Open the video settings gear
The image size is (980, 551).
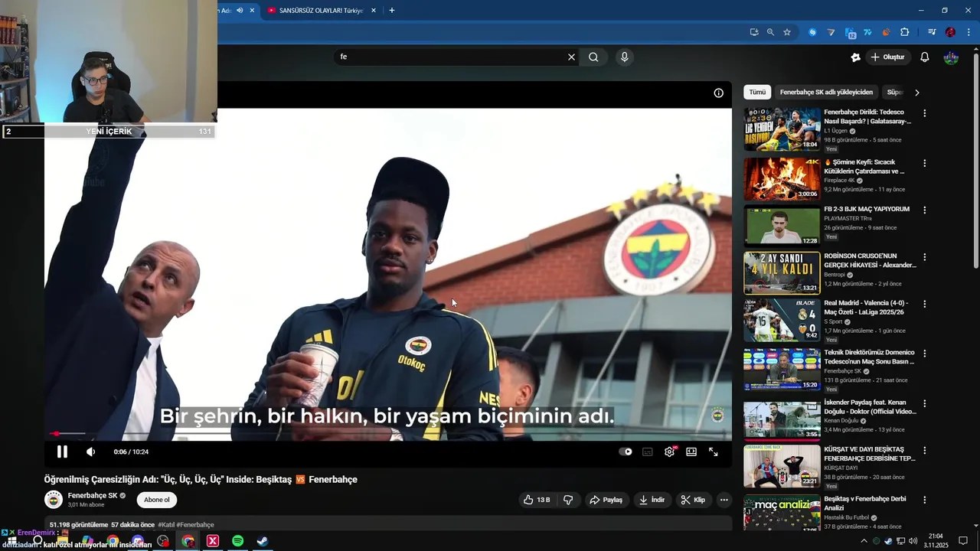(x=669, y=452)
